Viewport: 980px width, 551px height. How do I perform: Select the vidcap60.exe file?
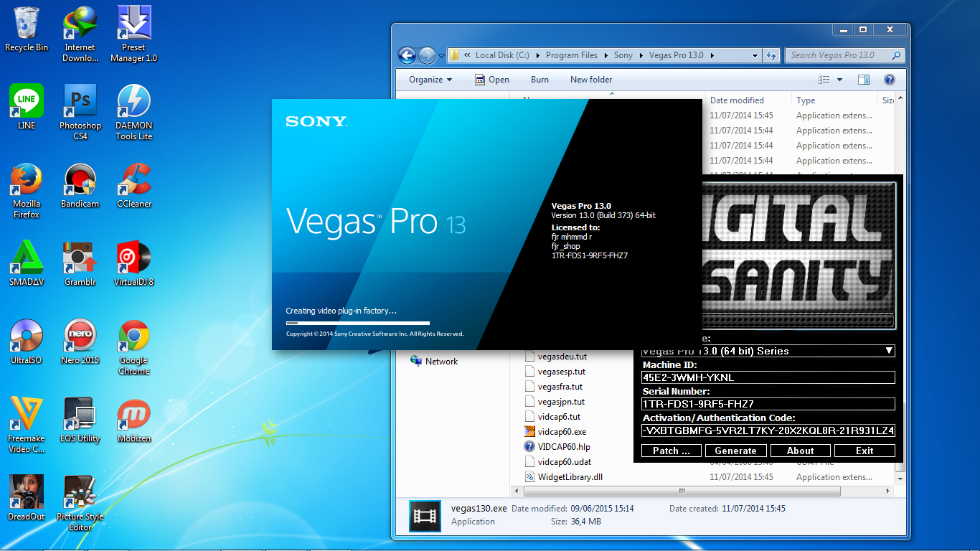click(555, 432)
